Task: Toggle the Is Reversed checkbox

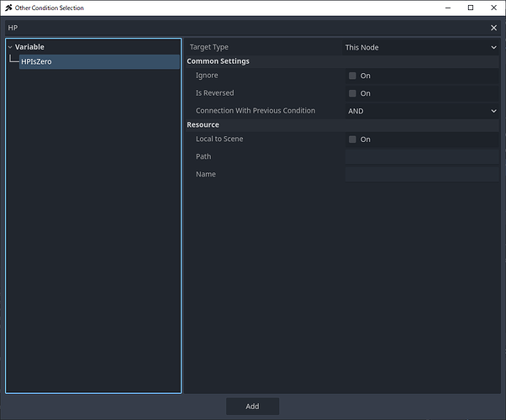Action: [353, 93]
